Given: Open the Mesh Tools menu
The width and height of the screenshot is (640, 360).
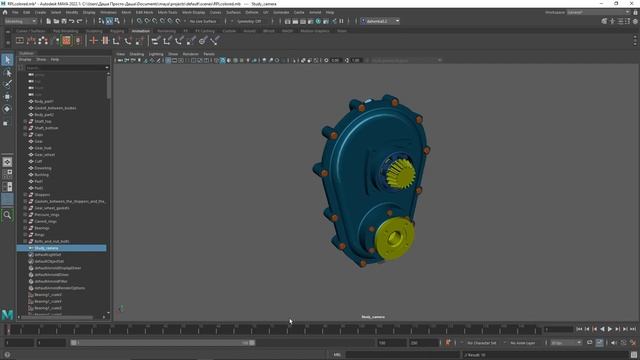Looking at the screenshot, I should pos(167,13).
